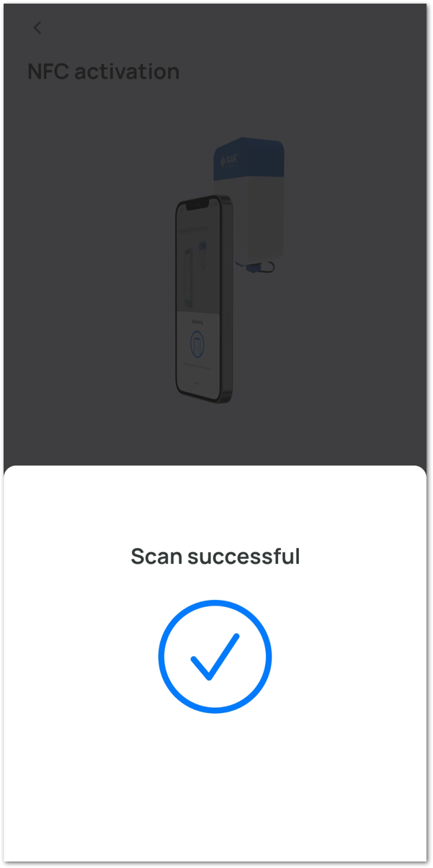Image resolution: width=433 pixels, height=868 pixels.
Task: Click the "Scan successful" heading text
Action: (x=215, y=557)
